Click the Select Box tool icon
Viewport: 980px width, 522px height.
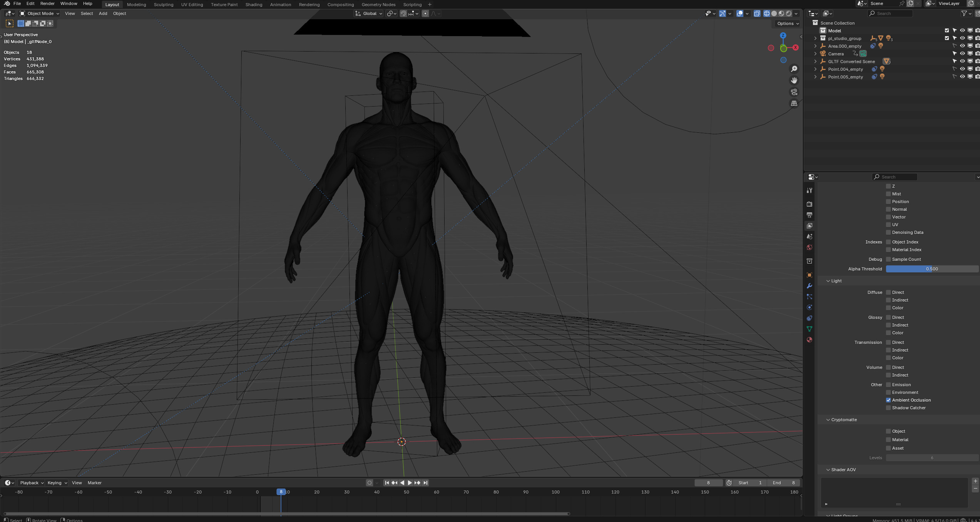(10, 23)
